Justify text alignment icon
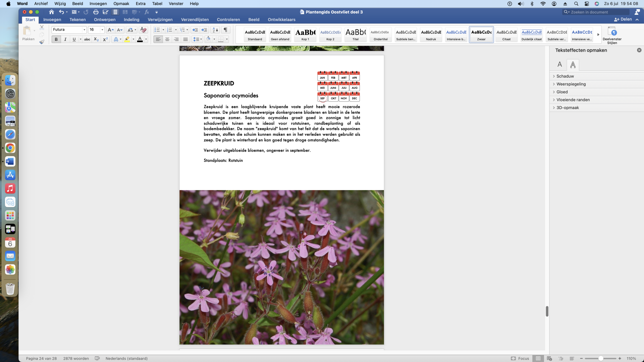The image size is (644, 362). (x=185, y=40)
